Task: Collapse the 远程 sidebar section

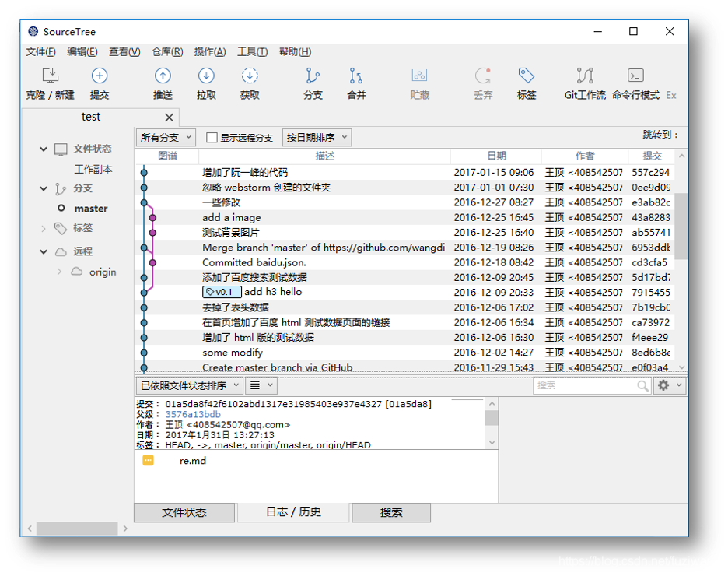Action: point(44,251)
